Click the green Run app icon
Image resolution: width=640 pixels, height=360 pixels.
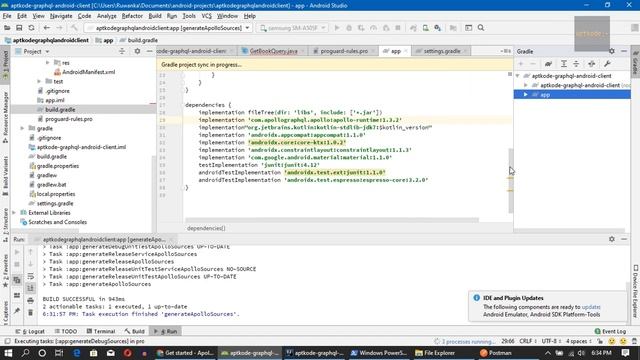click(337, 28)
